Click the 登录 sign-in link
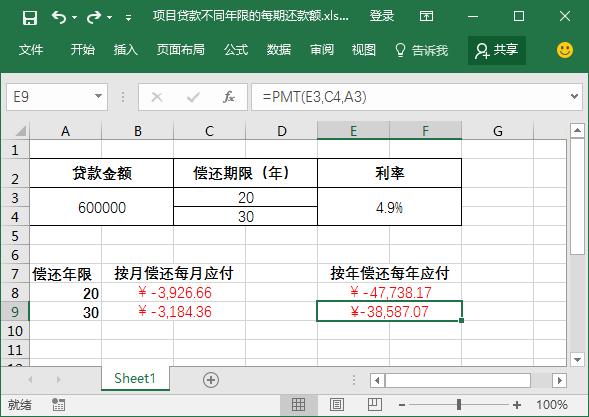Image resolution: width=589 pixels, height=417 pixels. [x=382, y=16]
